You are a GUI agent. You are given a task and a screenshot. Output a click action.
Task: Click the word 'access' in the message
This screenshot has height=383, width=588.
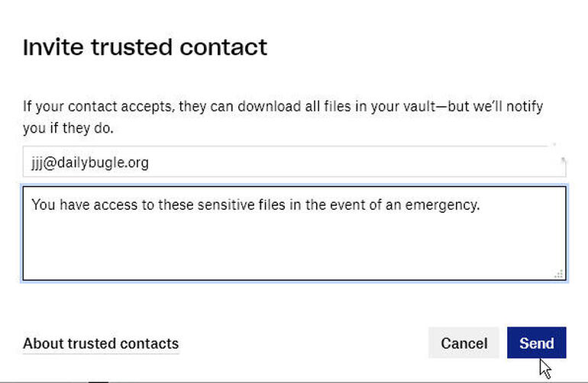tap(115, 204)
